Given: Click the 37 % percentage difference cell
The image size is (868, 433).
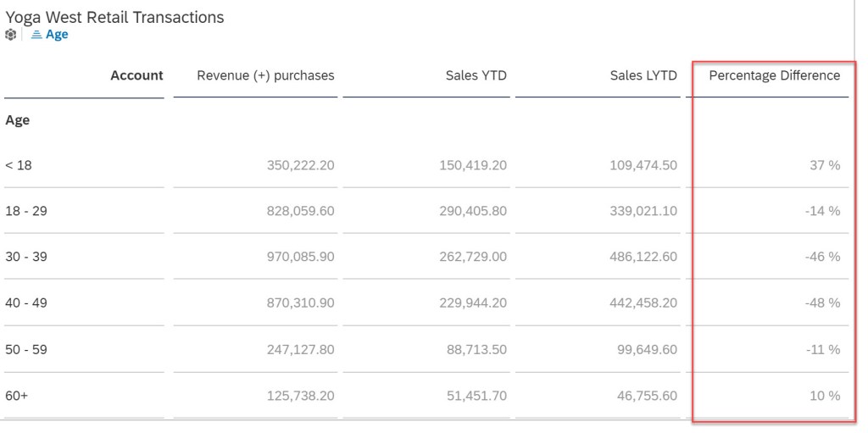Looking at the screenshot, I should (825, 165).
